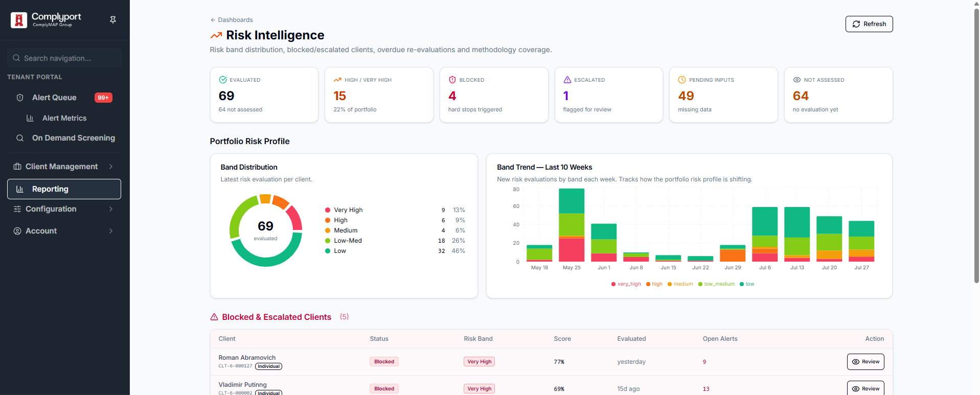980x395 pixels.
Task: Toggle high series in chart legend
Action: tap(654, 284)
